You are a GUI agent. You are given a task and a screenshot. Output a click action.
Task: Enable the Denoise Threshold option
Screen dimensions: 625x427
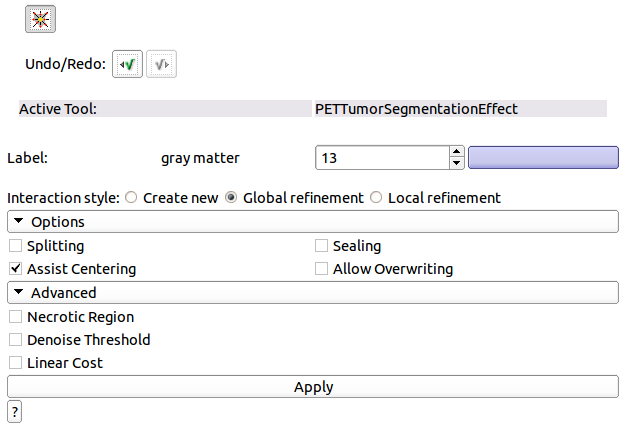(x=15, y=340)
